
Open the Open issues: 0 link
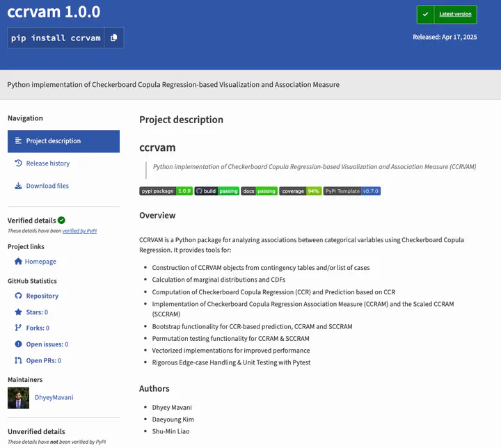pyautogui.click(x=47, y=344)
